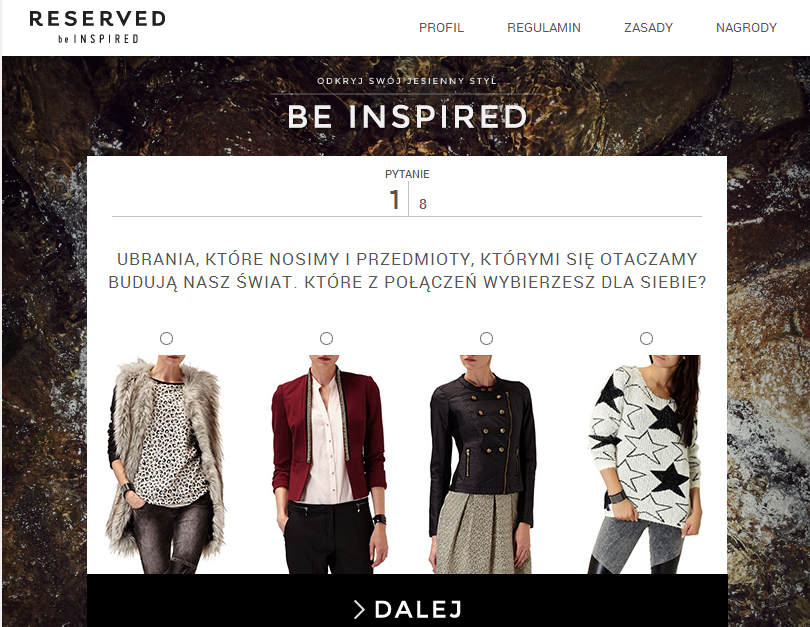Image resolution: width=810 pixels, height=627 pixels.
Task: Click the current question number 1
Action: click(x=395, y=199)
